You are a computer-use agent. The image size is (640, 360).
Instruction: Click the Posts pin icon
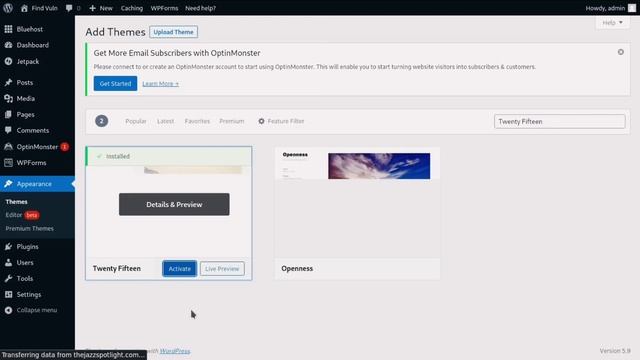tap(8, 82)
